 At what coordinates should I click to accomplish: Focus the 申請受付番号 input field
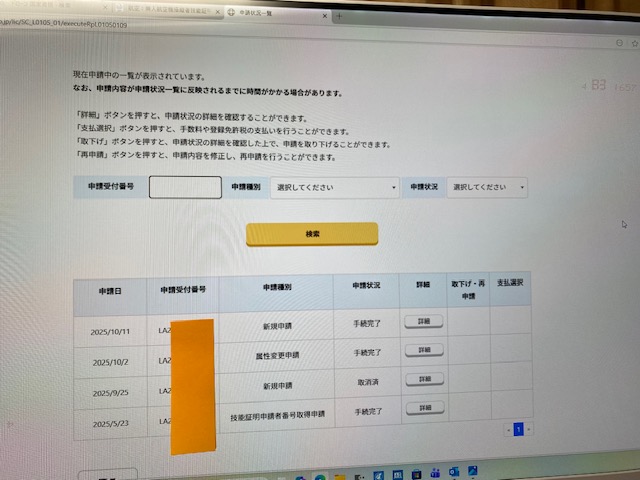(185, 187)
